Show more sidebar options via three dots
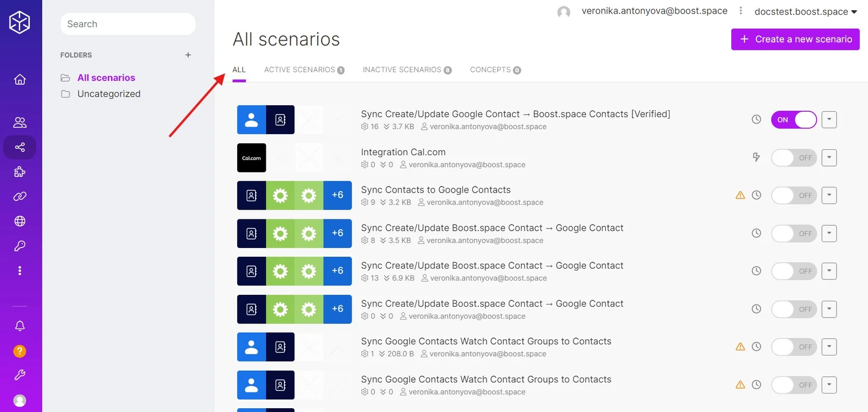Screen dimensions: 868x412 pyautogui.click(x=20, y=270)
